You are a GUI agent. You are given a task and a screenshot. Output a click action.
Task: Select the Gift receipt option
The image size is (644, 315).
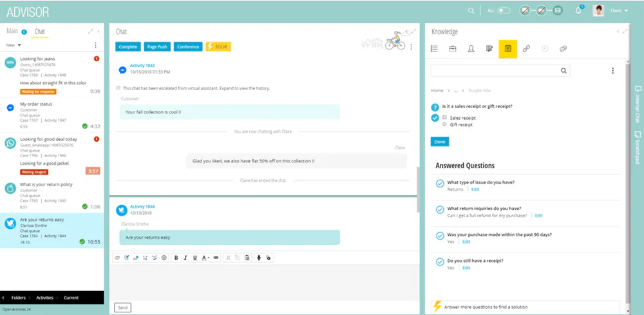[444, 124]
